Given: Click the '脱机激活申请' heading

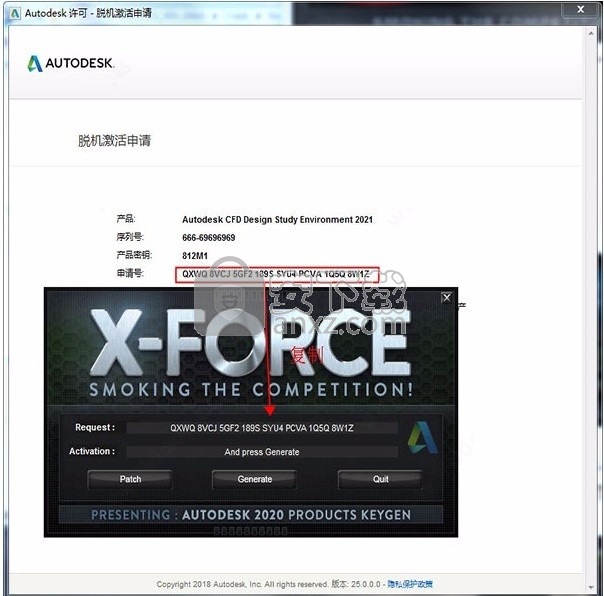Looking at the screenshot, I should (114, 141).
